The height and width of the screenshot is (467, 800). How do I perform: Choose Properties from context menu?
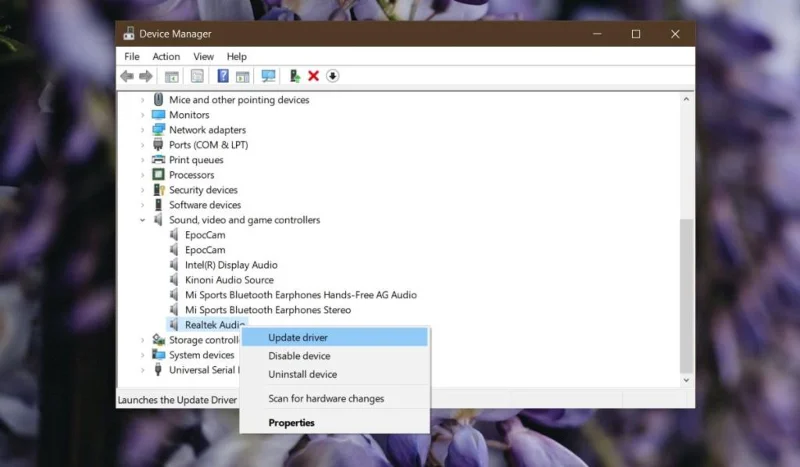pyautogui.click(x=334, y=423)
